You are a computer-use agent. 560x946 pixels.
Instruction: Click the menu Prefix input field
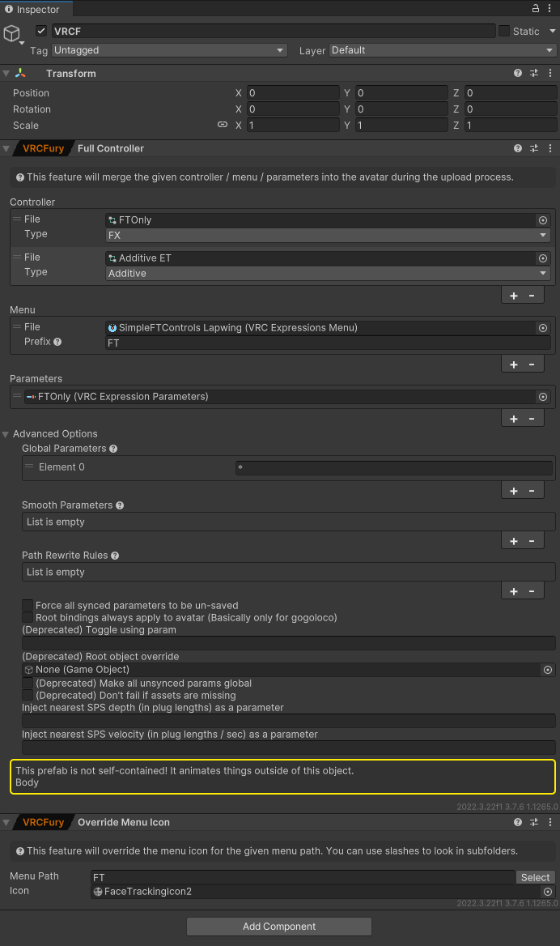pos(328,343)
